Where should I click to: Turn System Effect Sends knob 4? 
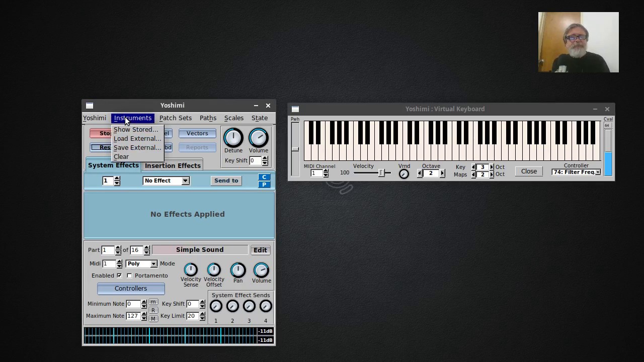click(x=266, y=306)
